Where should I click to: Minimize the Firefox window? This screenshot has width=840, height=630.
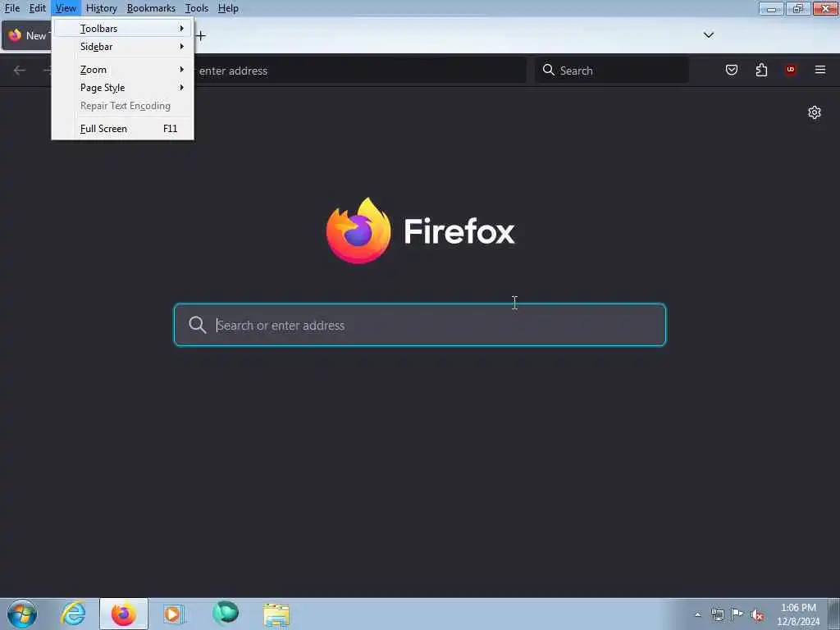pos(771,8)
